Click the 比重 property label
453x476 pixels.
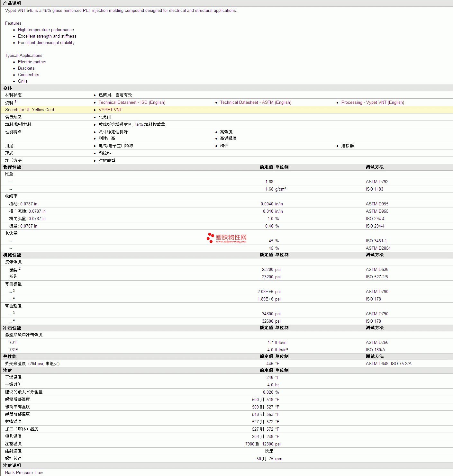(9, 174)
